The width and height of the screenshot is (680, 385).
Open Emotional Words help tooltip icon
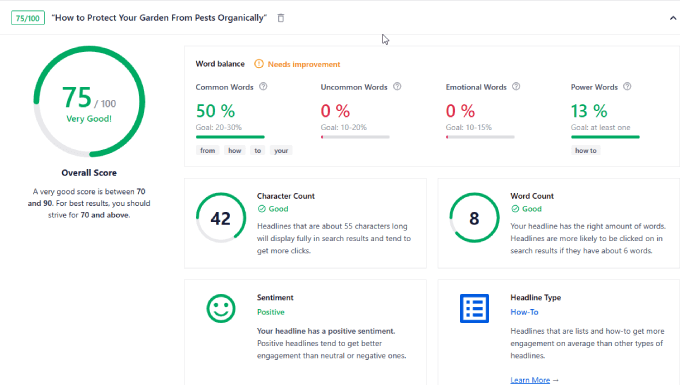(x=516, y=87)
